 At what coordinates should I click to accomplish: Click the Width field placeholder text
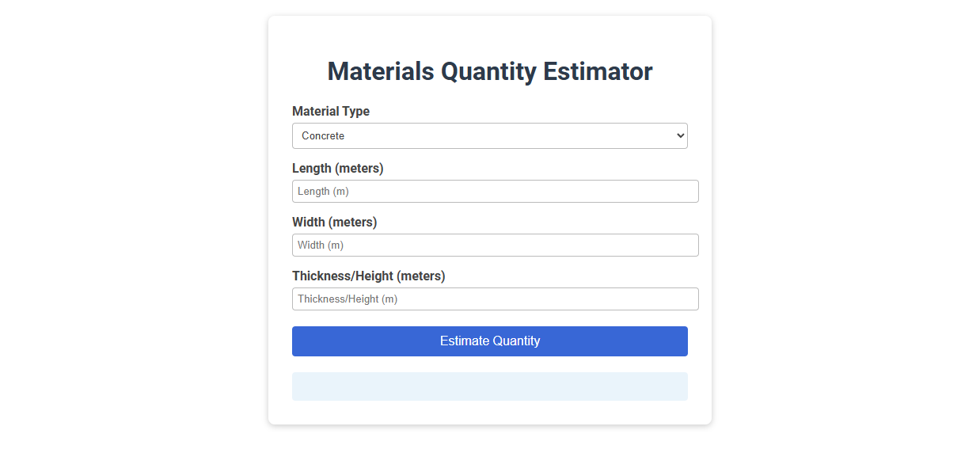321,245
